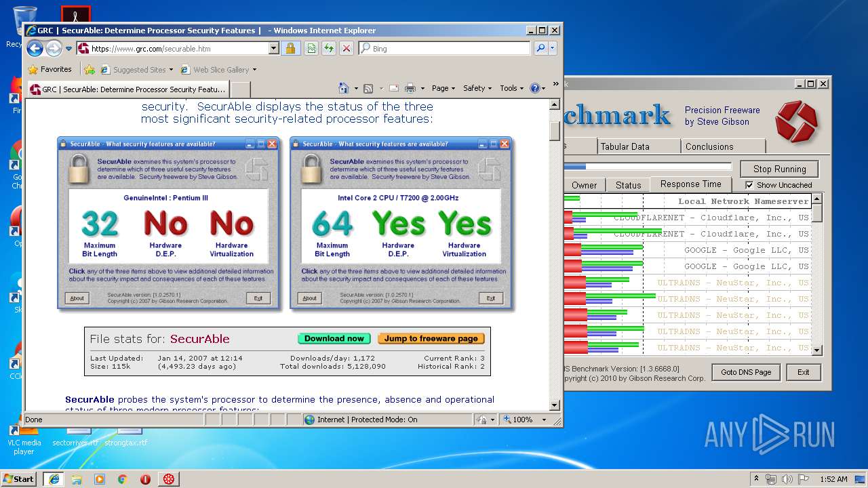Viewport: 868px width, 488px height.
Task: Click the magnifier search button
Action: (540, 48)
